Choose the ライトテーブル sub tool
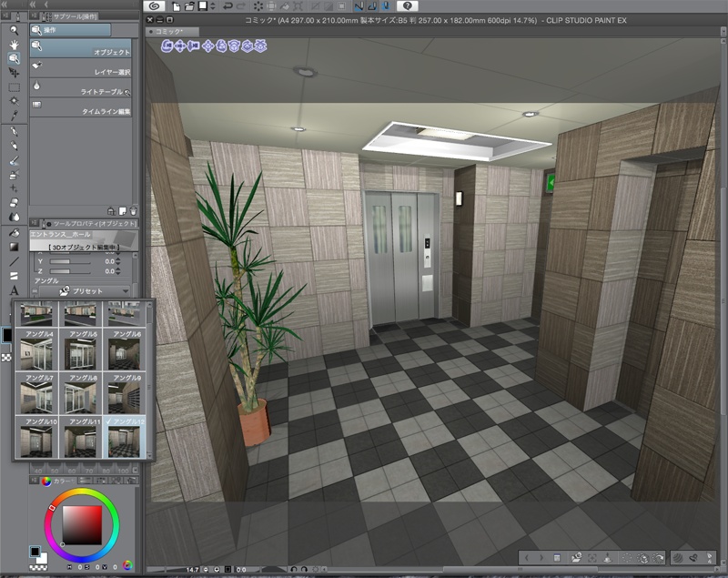 (x=80, y=87)
